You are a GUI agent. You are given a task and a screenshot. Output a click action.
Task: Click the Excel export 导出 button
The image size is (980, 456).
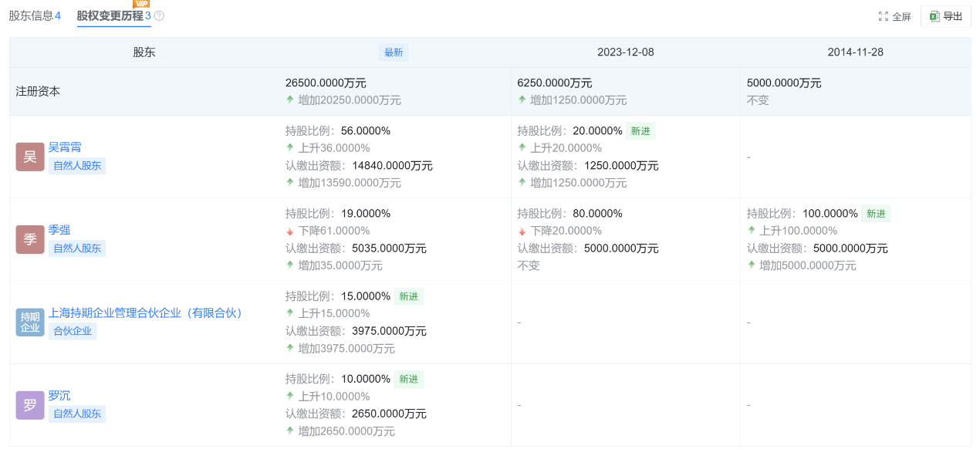coord(946,16)
